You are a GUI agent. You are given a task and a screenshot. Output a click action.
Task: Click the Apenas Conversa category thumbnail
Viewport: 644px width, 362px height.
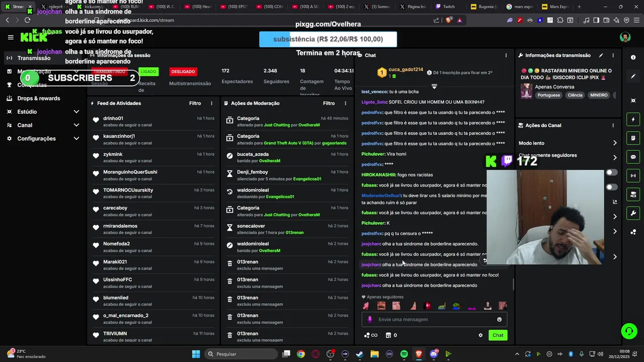pos(526,91)
